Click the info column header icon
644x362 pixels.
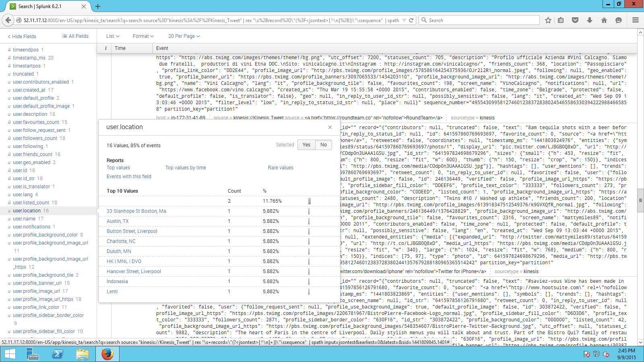coord(106,48)
